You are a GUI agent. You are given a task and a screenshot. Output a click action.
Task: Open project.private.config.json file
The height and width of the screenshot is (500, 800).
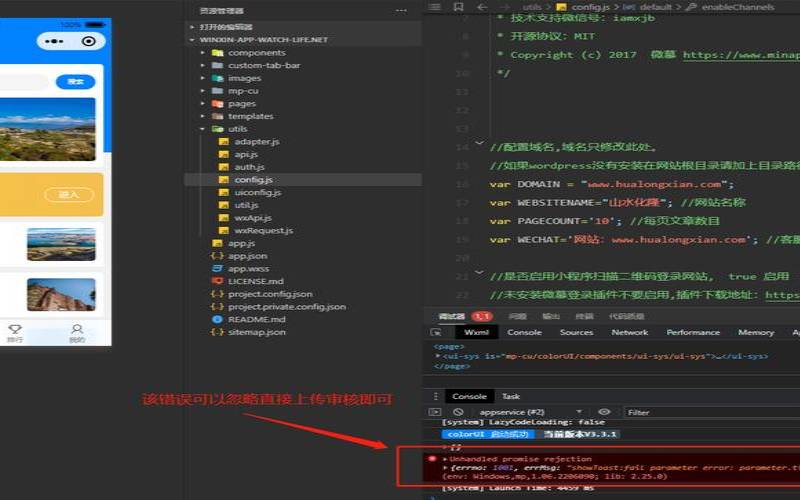287,307
